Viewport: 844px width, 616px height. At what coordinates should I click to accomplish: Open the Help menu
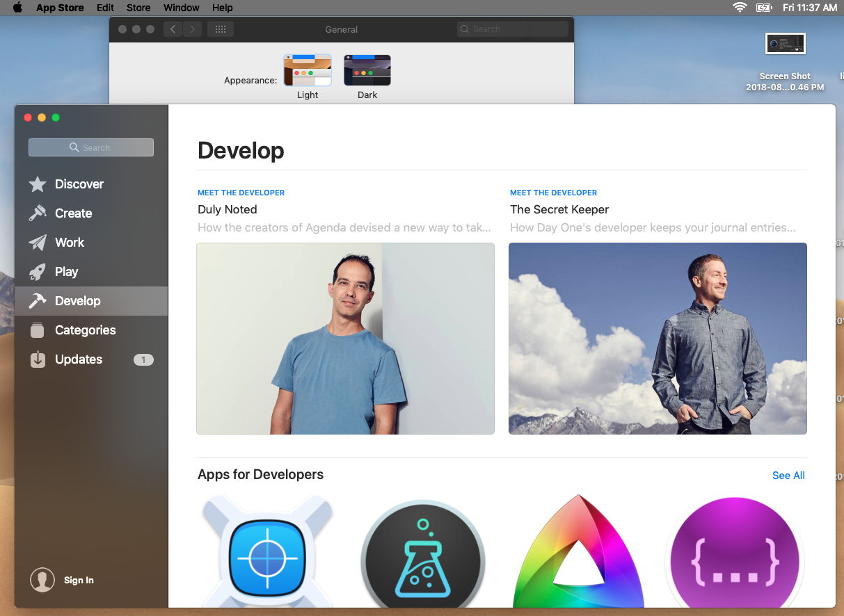point(223,8)
